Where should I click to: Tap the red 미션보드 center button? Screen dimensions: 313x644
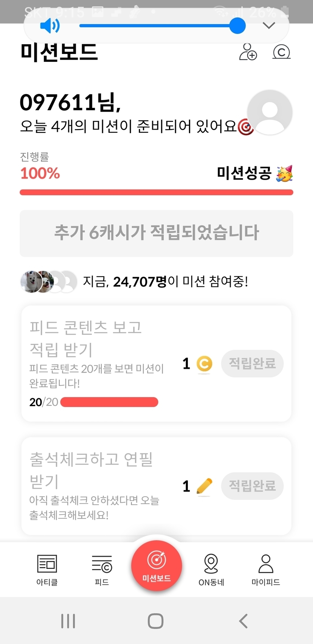156,565
